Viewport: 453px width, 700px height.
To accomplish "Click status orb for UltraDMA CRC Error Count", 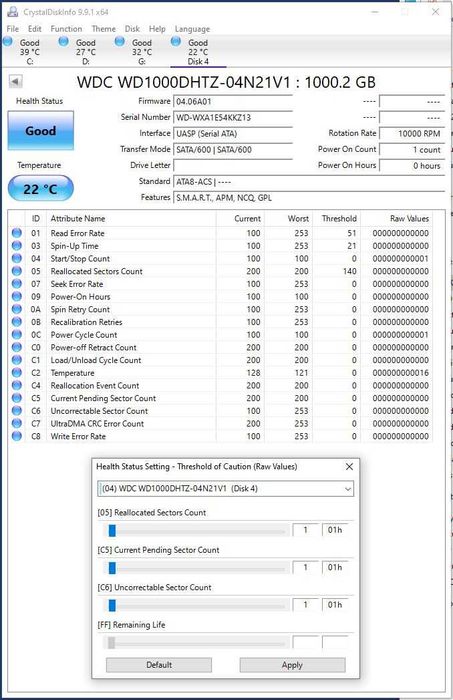I will pyautogui.click(x=17, y=423).
